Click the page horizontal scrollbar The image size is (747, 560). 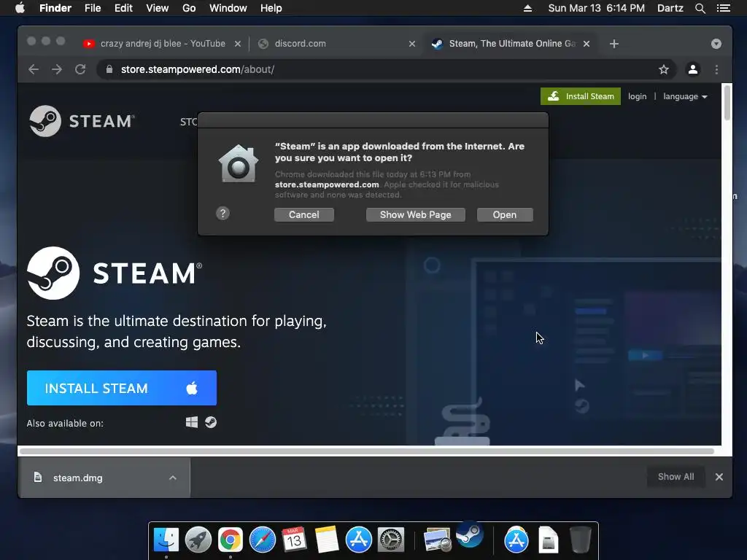click(367, 451)
